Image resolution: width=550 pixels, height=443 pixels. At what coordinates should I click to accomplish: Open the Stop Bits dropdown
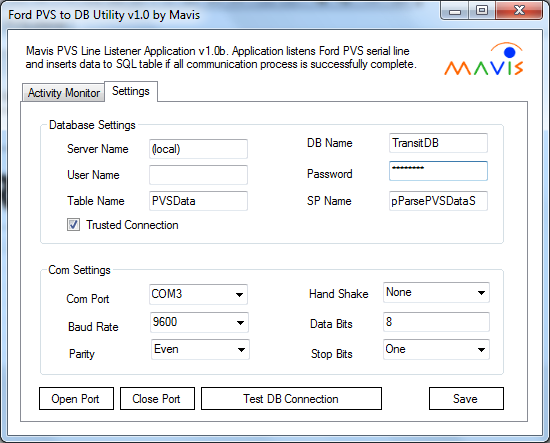(436, 349)
